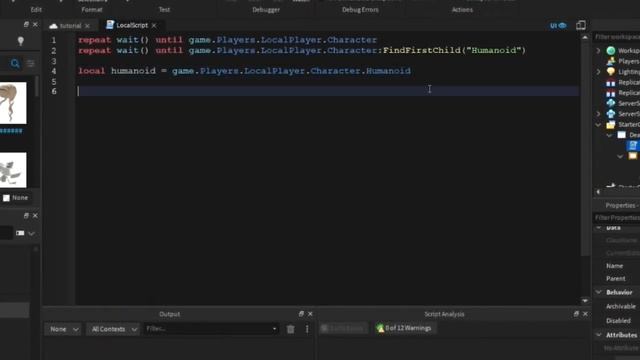Select the highlighted script icon in Explorer
This screenshot has width=640, height=360.
633,145
